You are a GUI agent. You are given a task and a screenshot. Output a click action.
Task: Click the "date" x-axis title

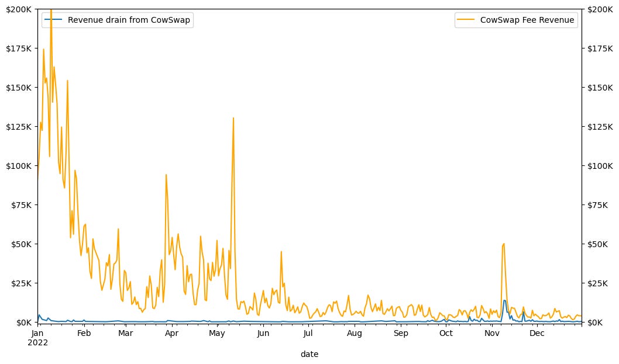click(x=309, y=354)
